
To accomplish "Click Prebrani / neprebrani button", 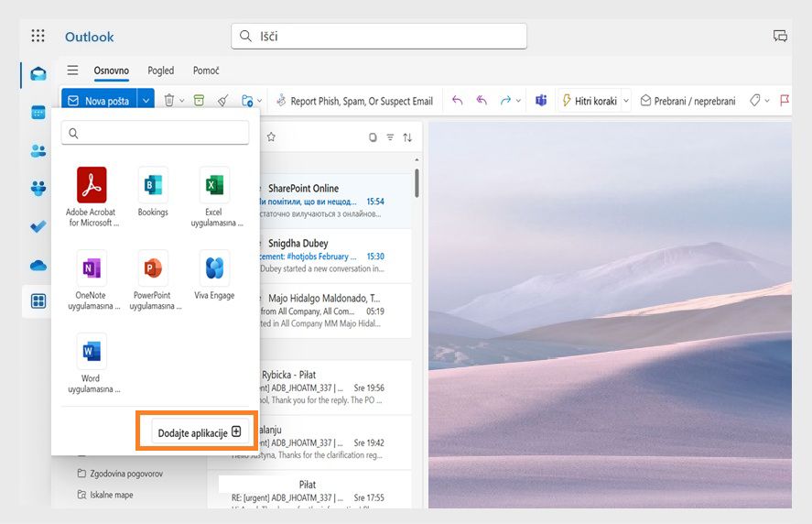I will [x=687, y=101].
